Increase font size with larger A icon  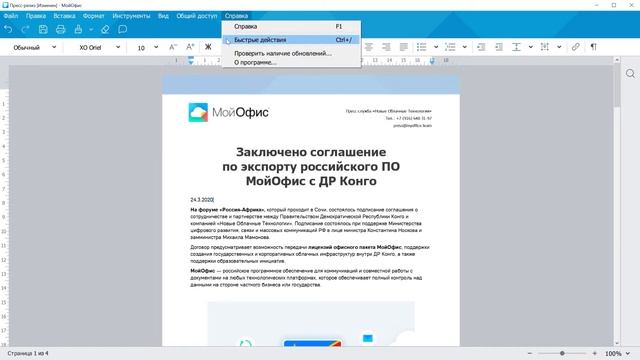pos(190,47)
